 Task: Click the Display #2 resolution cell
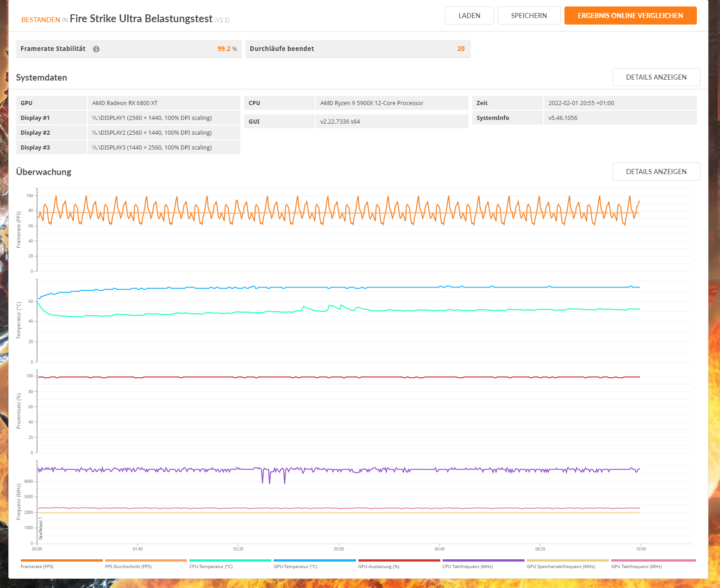point(164,132)
